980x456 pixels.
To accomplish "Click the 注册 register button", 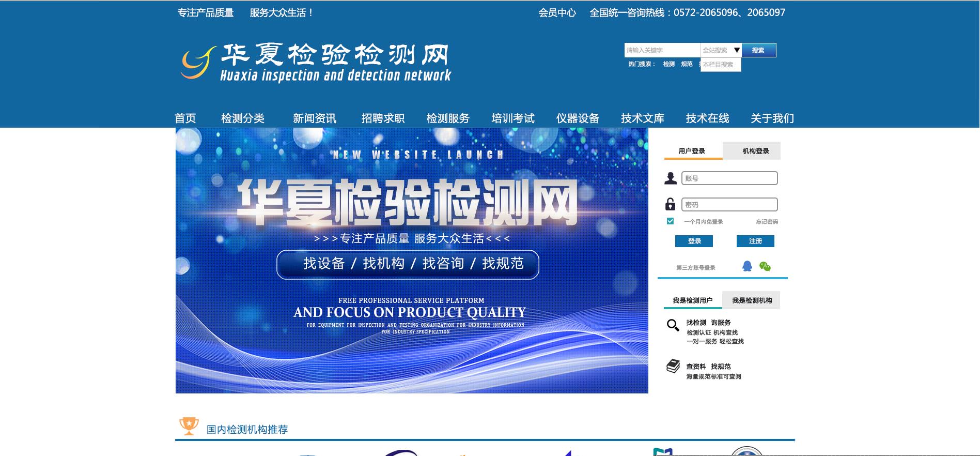I will [x=755, y=241].
